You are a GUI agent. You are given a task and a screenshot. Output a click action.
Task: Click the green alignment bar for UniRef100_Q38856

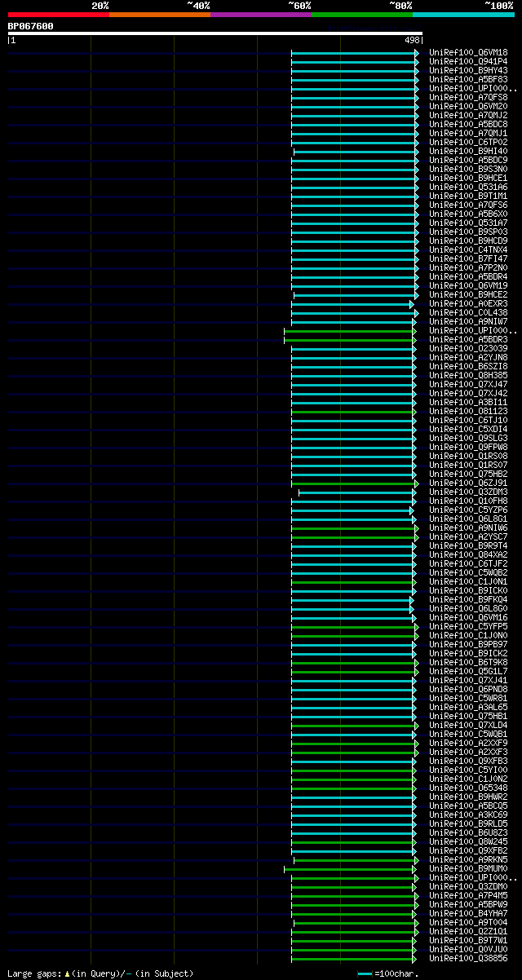pos(353,959)
